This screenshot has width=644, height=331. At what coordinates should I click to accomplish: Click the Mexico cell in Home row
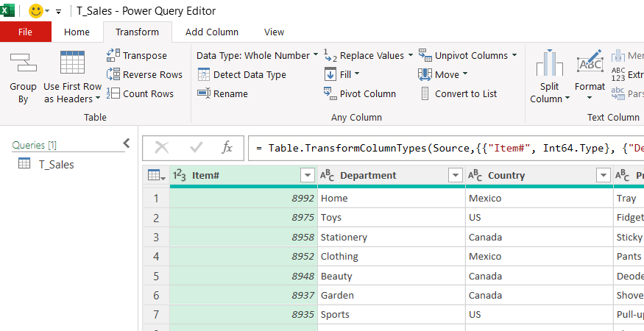point(539,199)
